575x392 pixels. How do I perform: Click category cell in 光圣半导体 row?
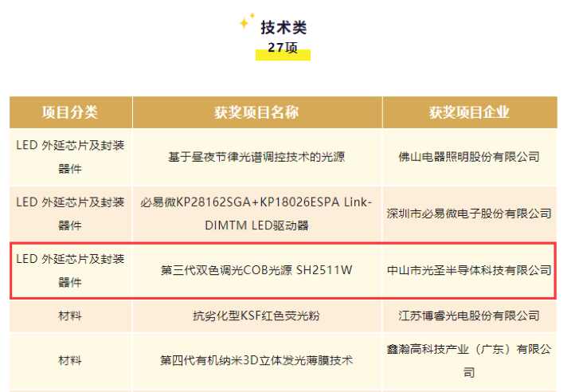point(70,271)
